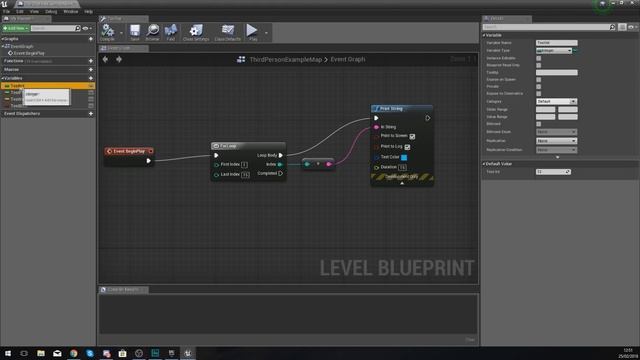Image resolution: width=640 pixels, height=360 pixels.
Task: Collapse the Default Value section
Action: (x=484, y=164)
